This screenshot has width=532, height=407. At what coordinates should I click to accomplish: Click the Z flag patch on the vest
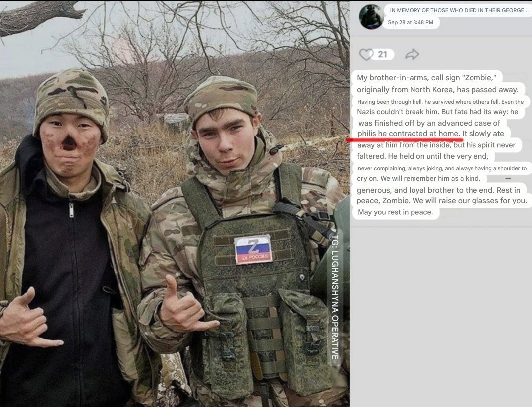click(x=253, y=249)
